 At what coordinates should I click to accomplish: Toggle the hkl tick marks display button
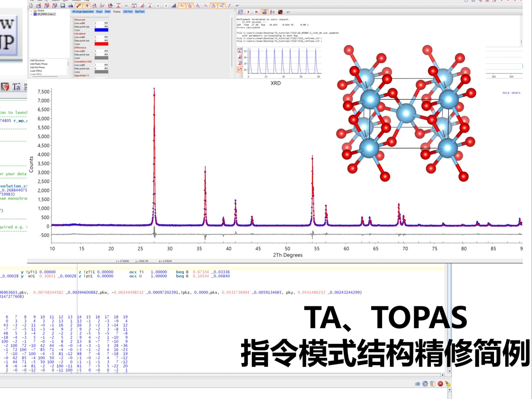tap(214, 6)
